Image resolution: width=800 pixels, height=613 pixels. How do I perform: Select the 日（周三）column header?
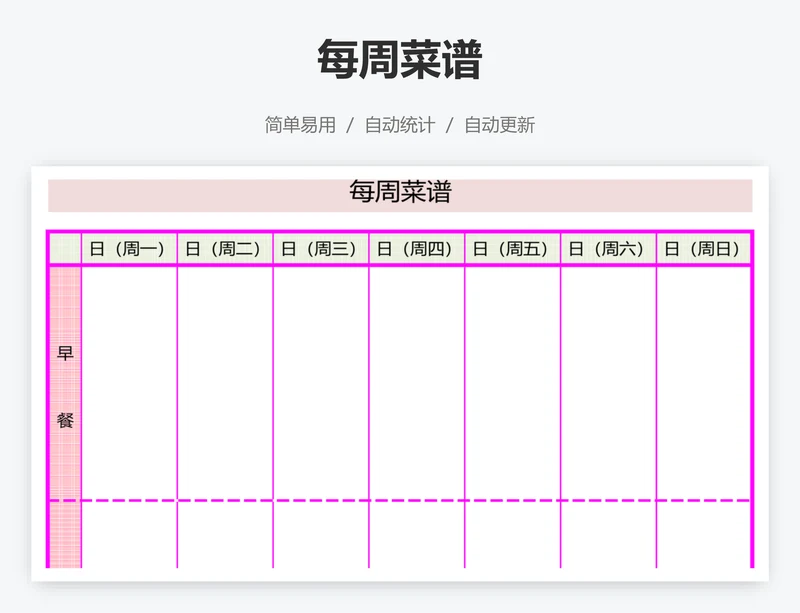point(321,249)
